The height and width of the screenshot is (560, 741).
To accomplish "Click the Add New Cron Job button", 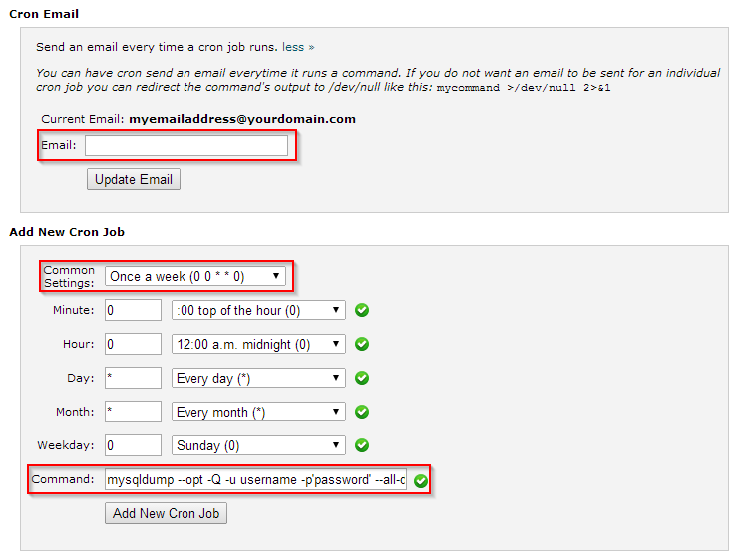I will point(166,513).
